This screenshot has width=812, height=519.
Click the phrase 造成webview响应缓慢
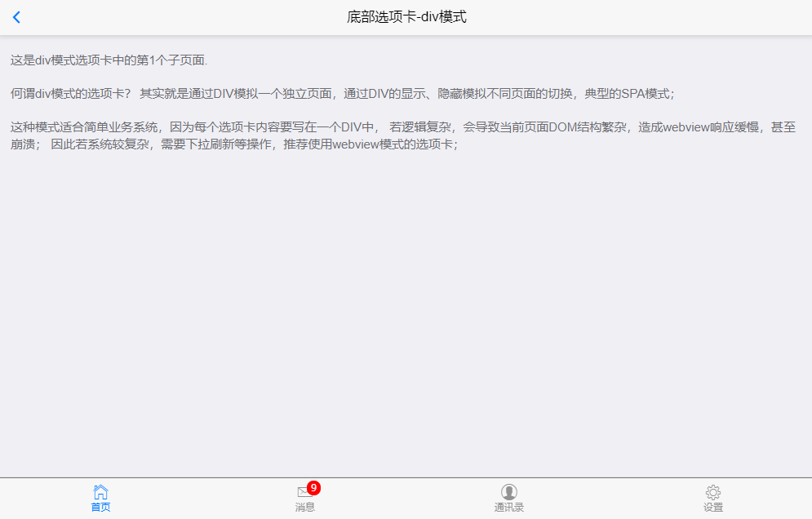pos(699,127)
